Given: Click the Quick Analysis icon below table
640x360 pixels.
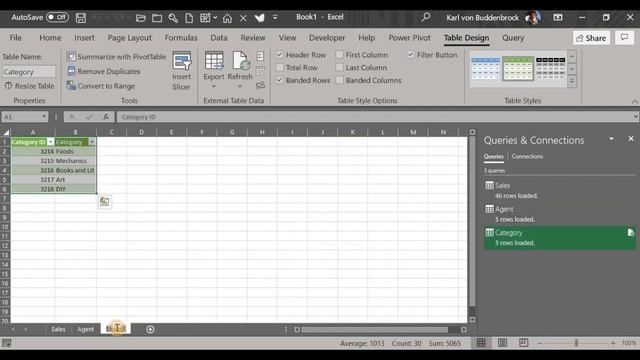Looking at the screenshot, I should pyautogui.click(x=104, y=201).
